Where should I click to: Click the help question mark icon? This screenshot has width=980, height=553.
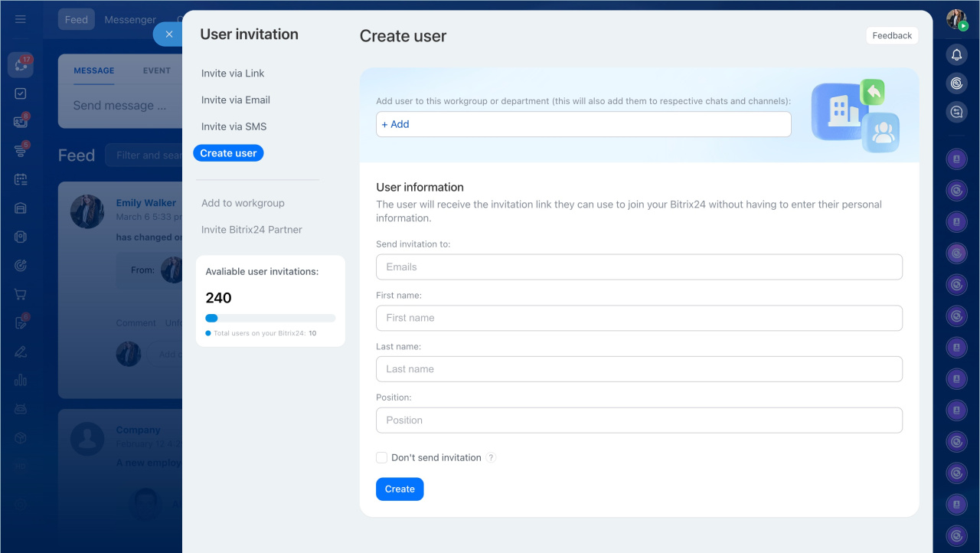tap(492, 458)
